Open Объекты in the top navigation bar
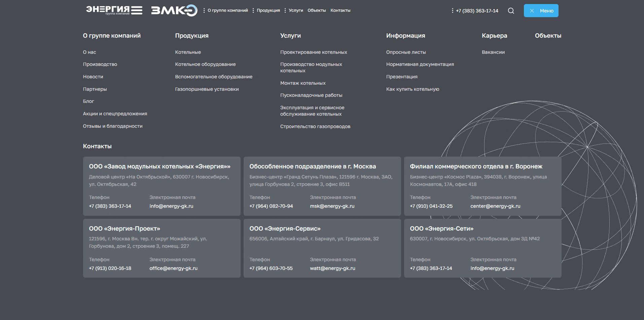Viewport: 644px width, 320px height. (316, 10)
